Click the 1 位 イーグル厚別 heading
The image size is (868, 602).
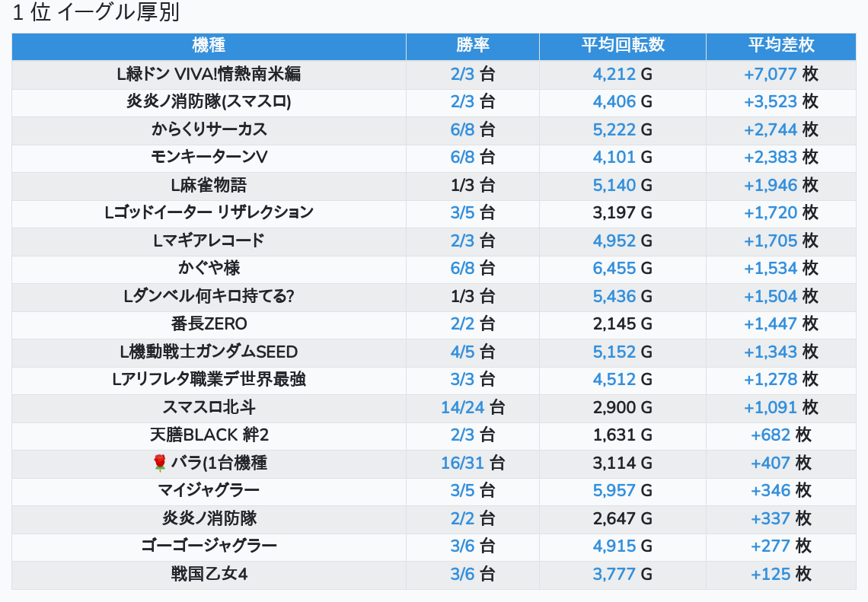click(96, 13)
